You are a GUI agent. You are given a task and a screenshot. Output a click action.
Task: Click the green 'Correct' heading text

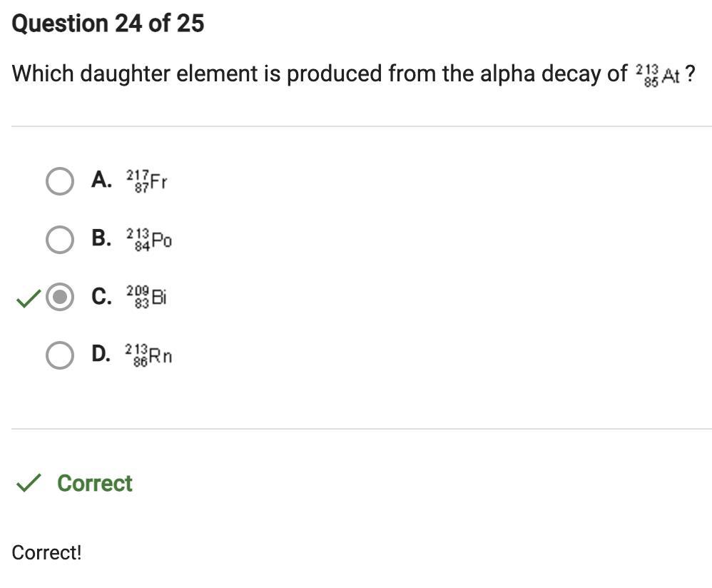(95, 483)
